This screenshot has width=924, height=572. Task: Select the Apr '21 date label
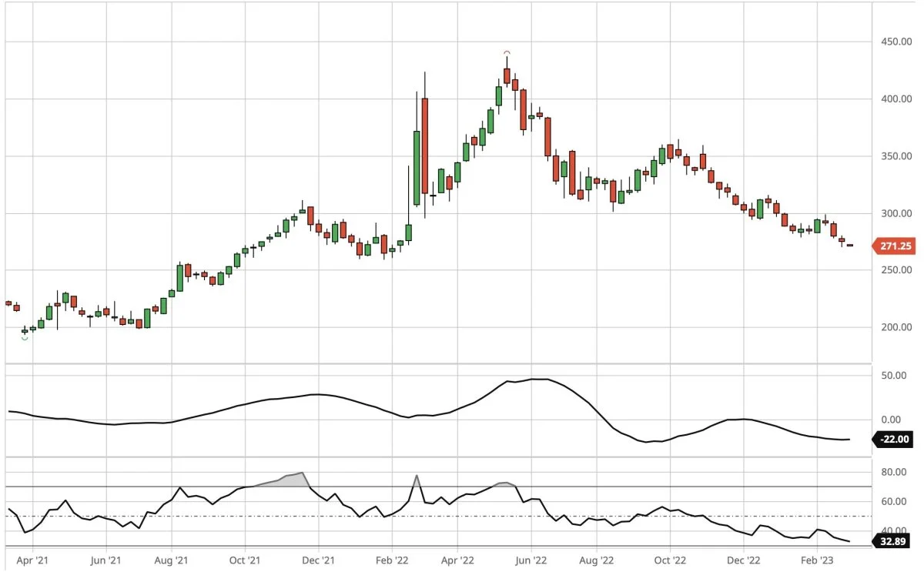click(30, 562)
